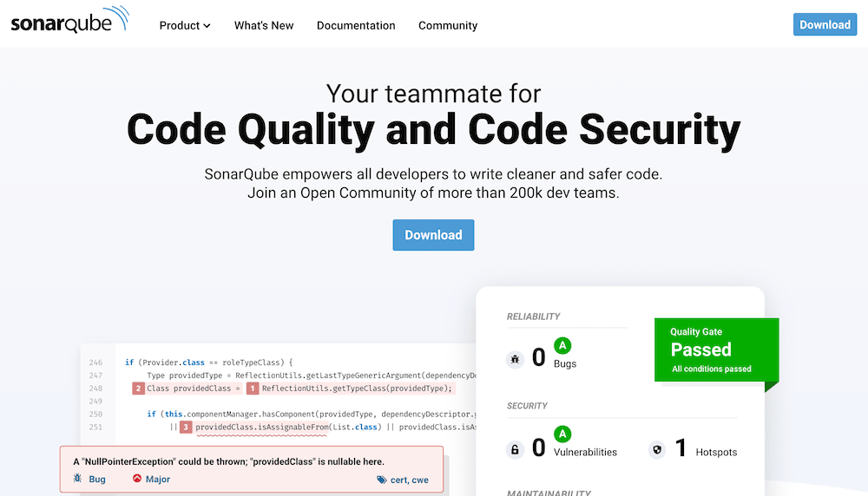Go to Documentation
The width and height of the screenshot is (868, 496).
(356, 25)
